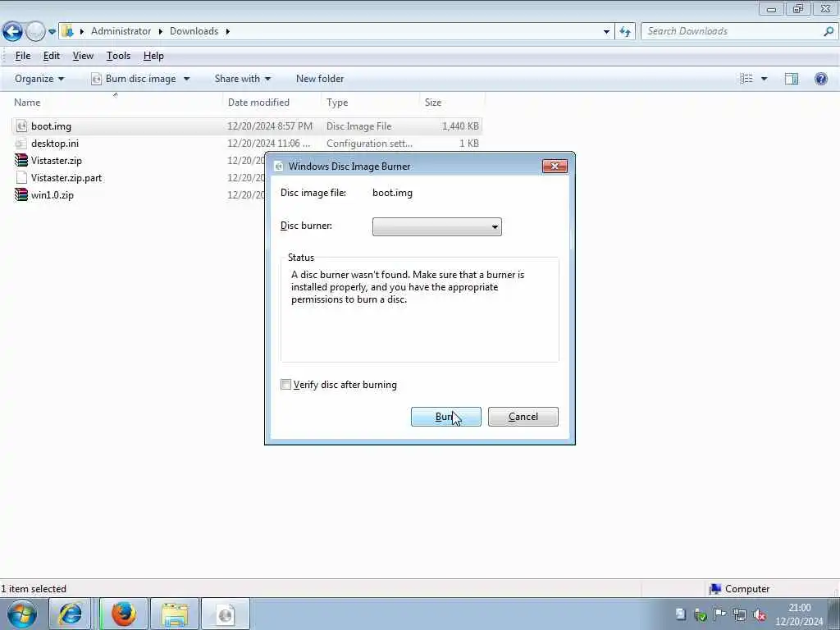The height and width of the screenshot is (630, 840).
Task: Click the forward navigation arrow
Action: 35,32
